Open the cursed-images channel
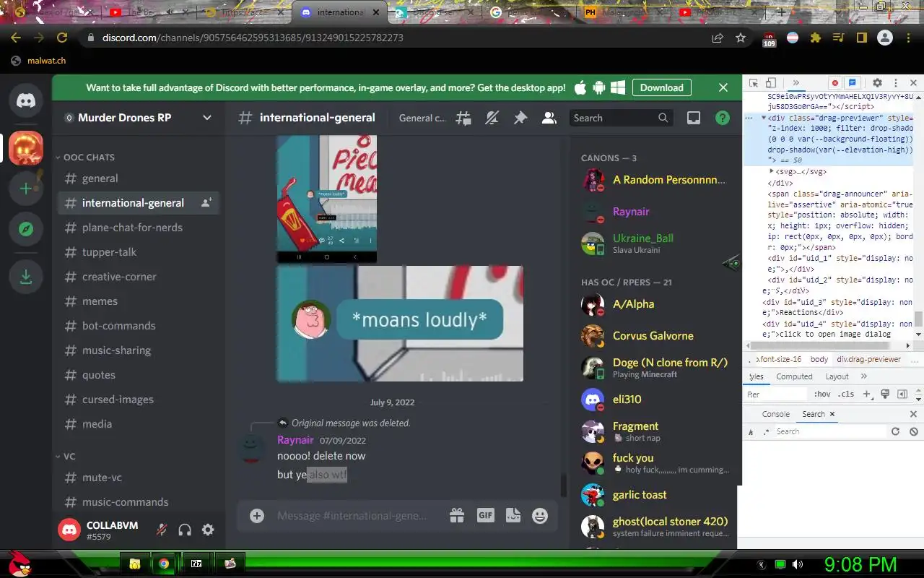 pos(139,400)
